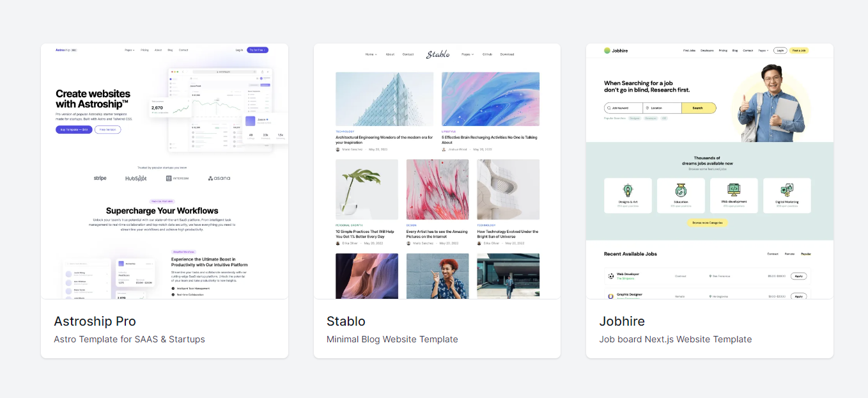Open the white curved architecture thumbnail

(508, 189)
